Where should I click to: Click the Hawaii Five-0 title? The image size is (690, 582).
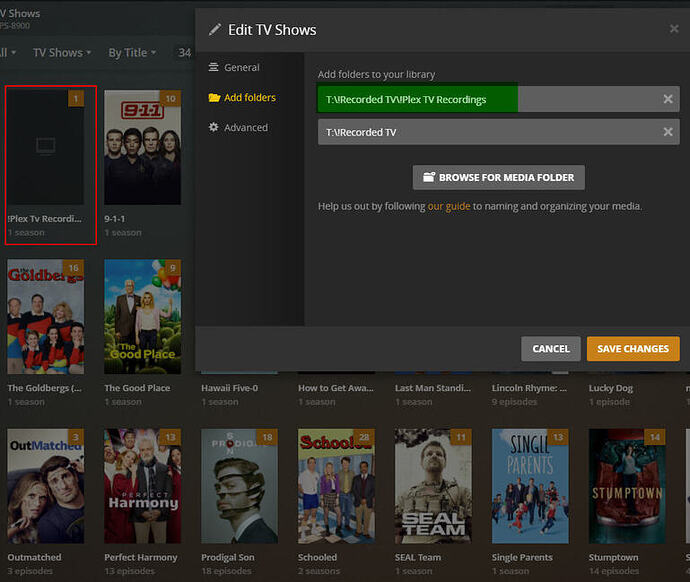(229, 388)
